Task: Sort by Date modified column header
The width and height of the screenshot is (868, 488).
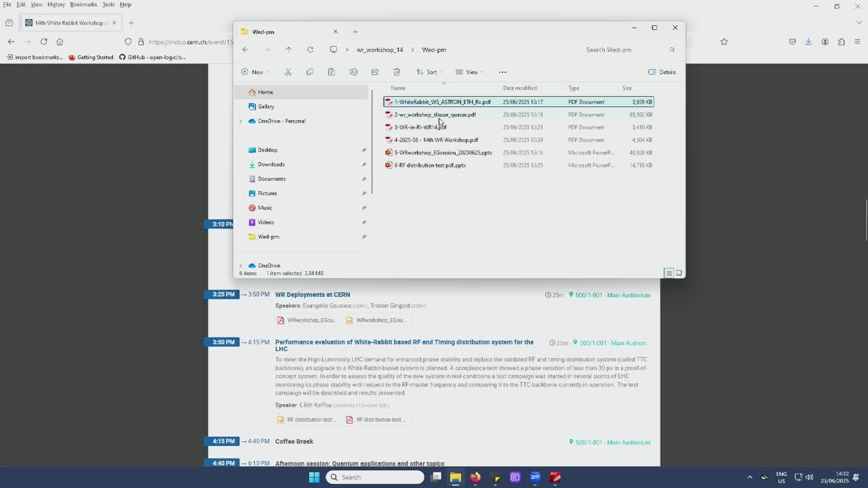Action: click(520, 88)
